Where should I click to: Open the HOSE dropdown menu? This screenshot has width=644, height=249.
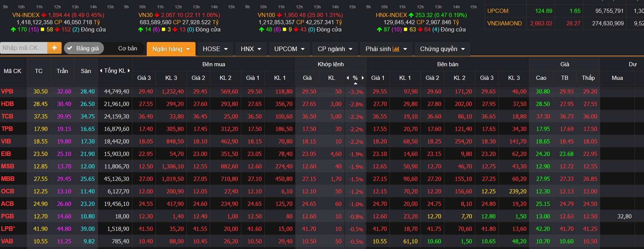coord(215,49)
